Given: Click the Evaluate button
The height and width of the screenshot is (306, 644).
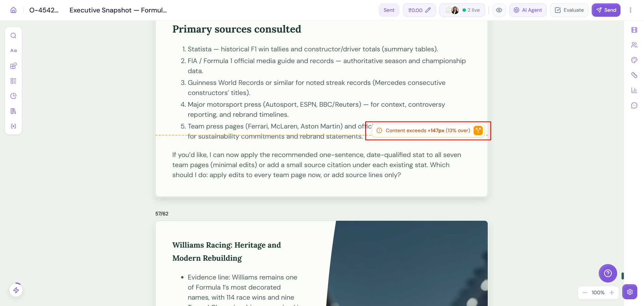Looking at the screenshot, I should [x=569, y=10].
